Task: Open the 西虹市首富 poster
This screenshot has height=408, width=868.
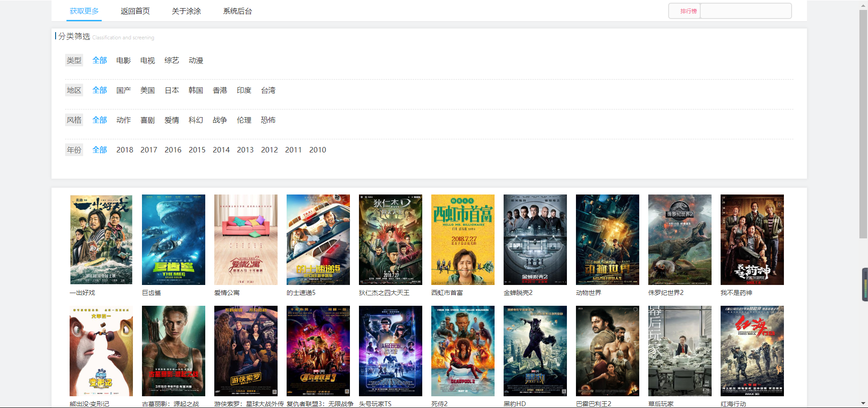Action: click(463, 240)
